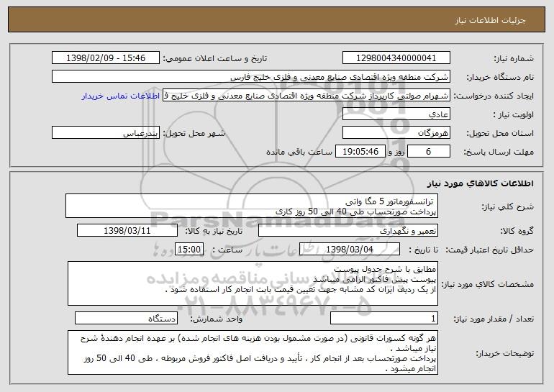Click the label شهر محل تحویل
The height and width of the screenshot is (392, 554).
click(194, 134)
